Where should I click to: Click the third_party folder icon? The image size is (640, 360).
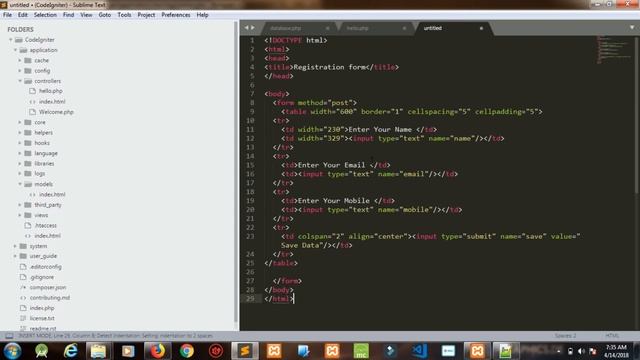point(28,204)
